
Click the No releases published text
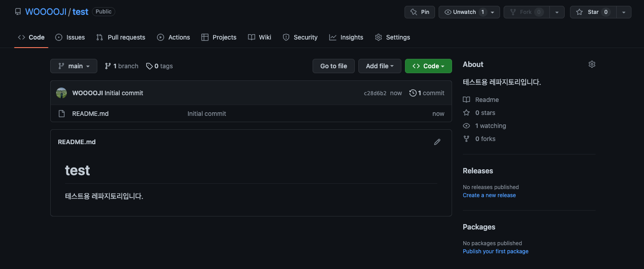(x=491, y=187)
